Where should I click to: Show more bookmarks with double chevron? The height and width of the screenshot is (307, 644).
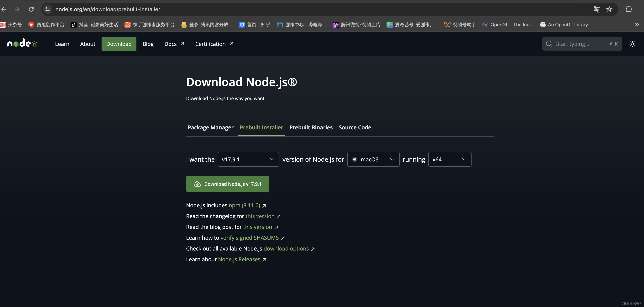[637, 24]
